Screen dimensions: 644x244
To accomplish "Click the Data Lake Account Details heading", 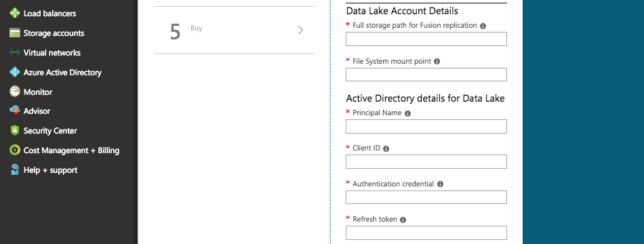I will (402, 11).
